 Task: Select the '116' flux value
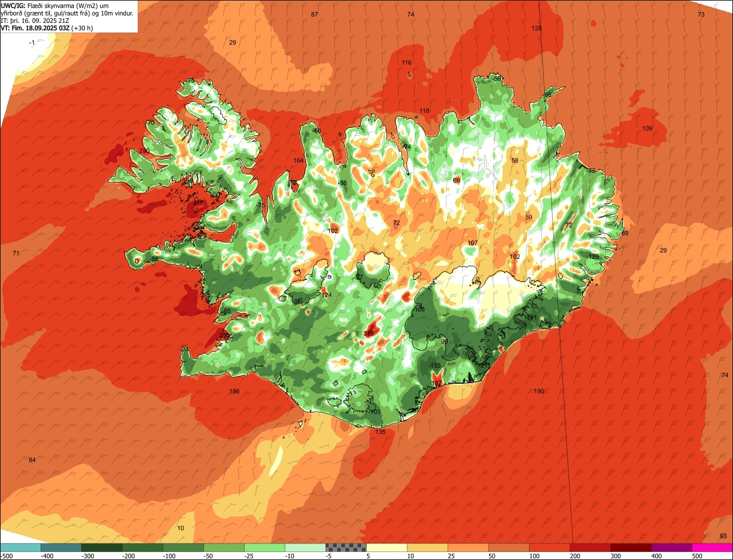click(x=407, y=62)
